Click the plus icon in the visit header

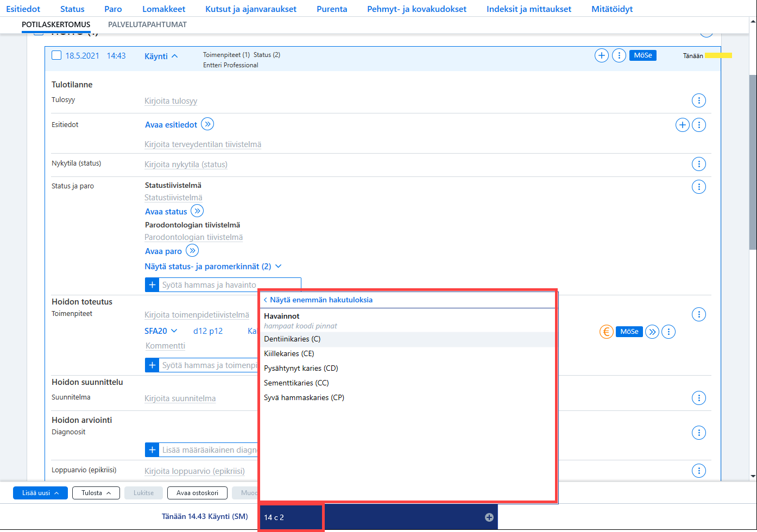[x=602, y=55]
